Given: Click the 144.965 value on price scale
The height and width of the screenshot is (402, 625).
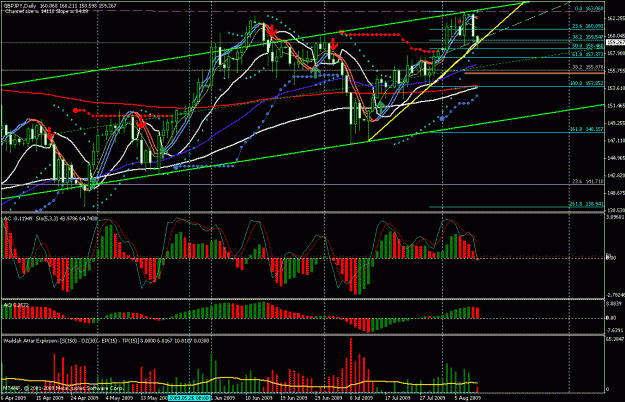Looking at the screenshot, I should (x=615, y=158).
